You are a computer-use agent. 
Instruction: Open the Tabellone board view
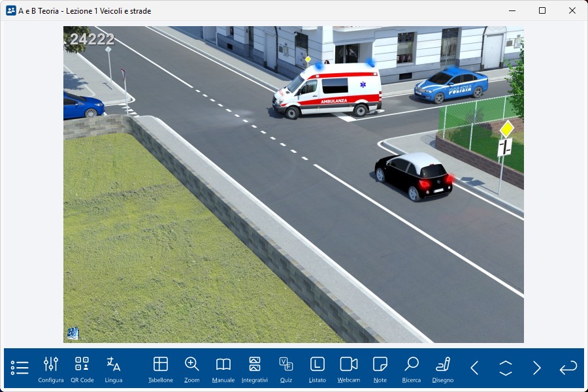point(161,368)
